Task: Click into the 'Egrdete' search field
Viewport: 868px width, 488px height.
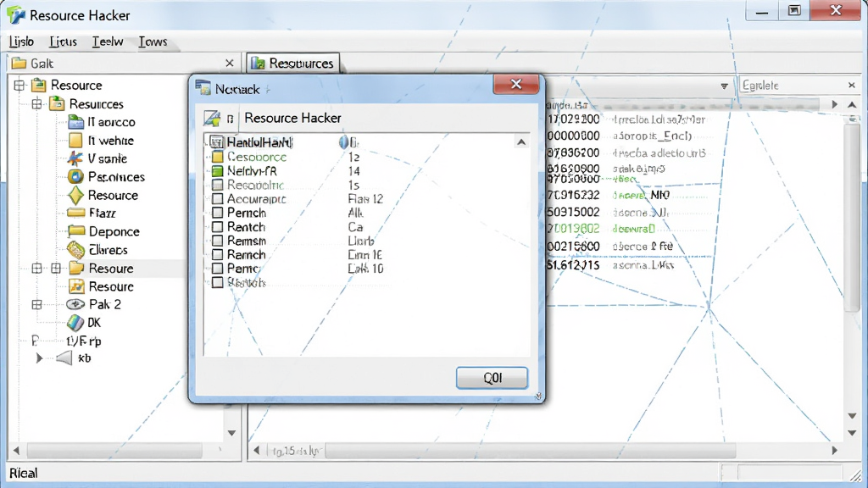Action: (793, 86)
